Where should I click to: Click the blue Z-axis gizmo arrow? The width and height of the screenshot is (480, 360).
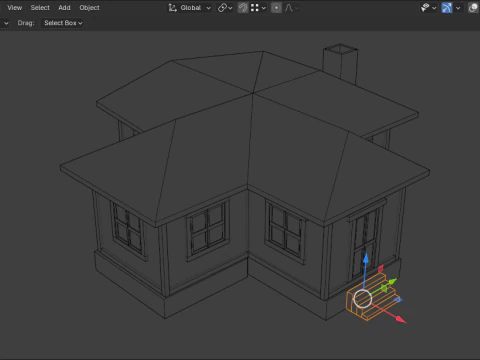(366, 259)
